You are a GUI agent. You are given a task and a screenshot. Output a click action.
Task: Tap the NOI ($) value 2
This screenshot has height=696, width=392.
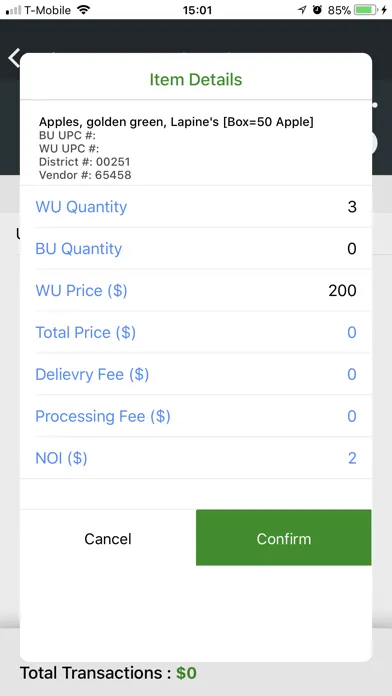(352, 458)
